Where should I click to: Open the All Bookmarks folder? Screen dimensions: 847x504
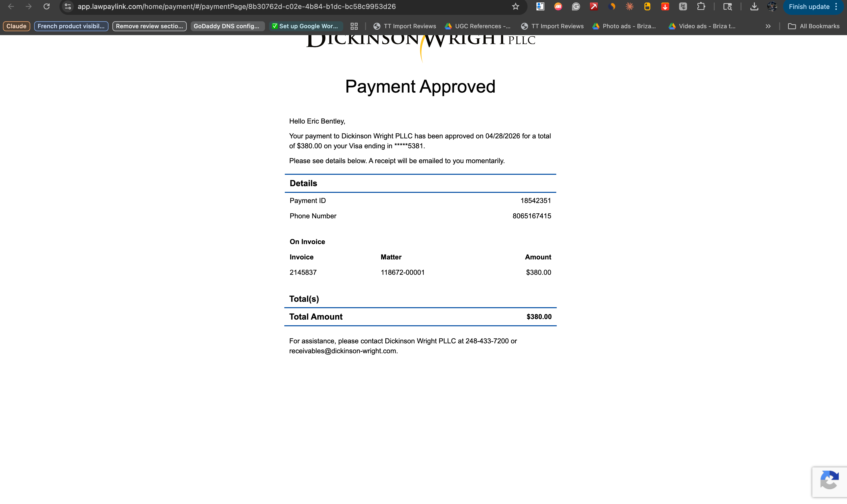(814, 26)
